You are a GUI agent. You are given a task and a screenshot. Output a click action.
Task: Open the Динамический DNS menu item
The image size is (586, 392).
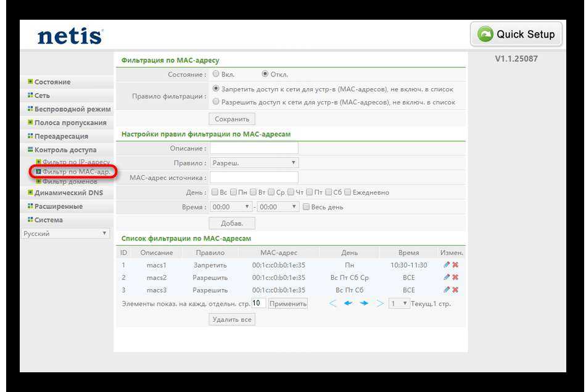[68, 193]
